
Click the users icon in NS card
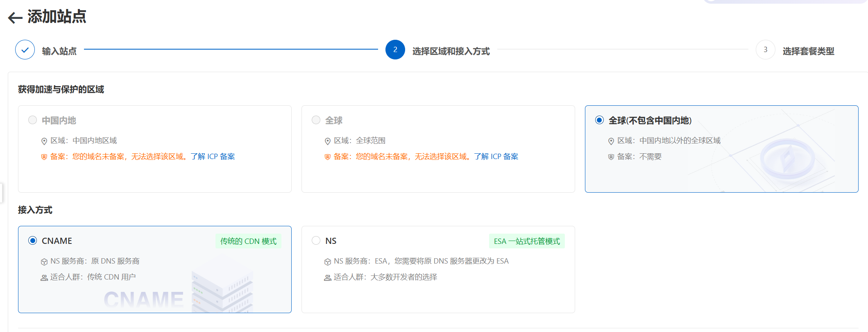[327, 278]
